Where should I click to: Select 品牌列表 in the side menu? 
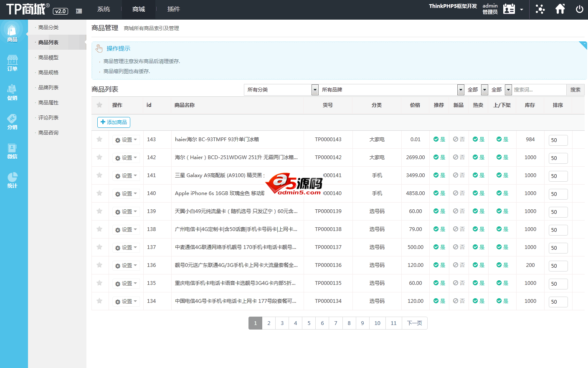coord(48,88)
